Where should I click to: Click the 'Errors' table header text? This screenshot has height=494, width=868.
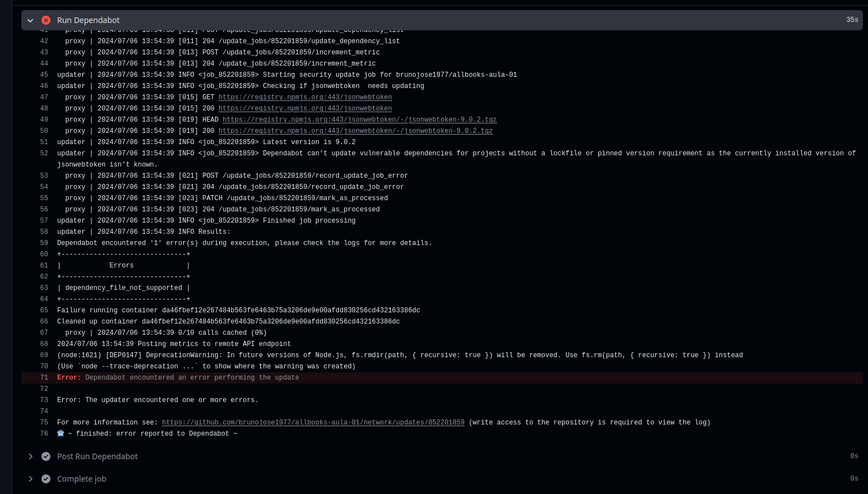[122, 265]
